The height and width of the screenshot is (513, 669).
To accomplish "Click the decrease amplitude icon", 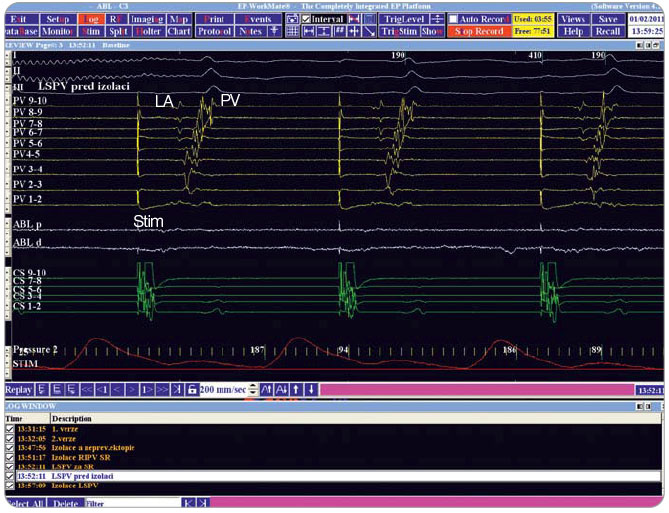I will click(x=281, y=389).
